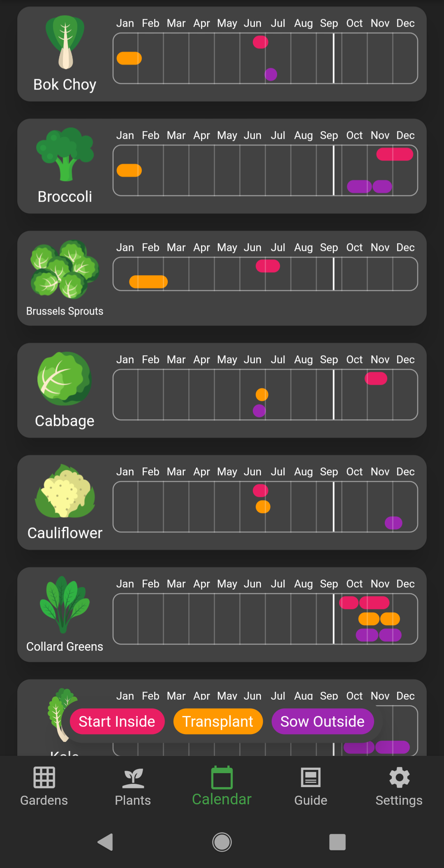Image resolution: width=444 pixels, height=868 pixels.
Task: Select the Cauliflower plant icon
Action: coord(65,491)
